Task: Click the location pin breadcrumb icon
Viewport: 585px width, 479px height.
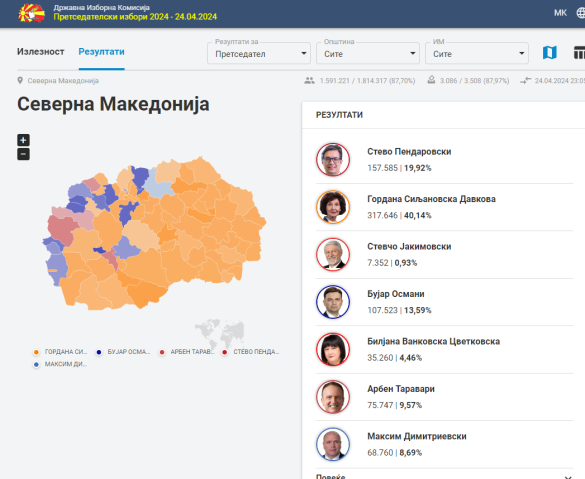Action: [20, 81]
